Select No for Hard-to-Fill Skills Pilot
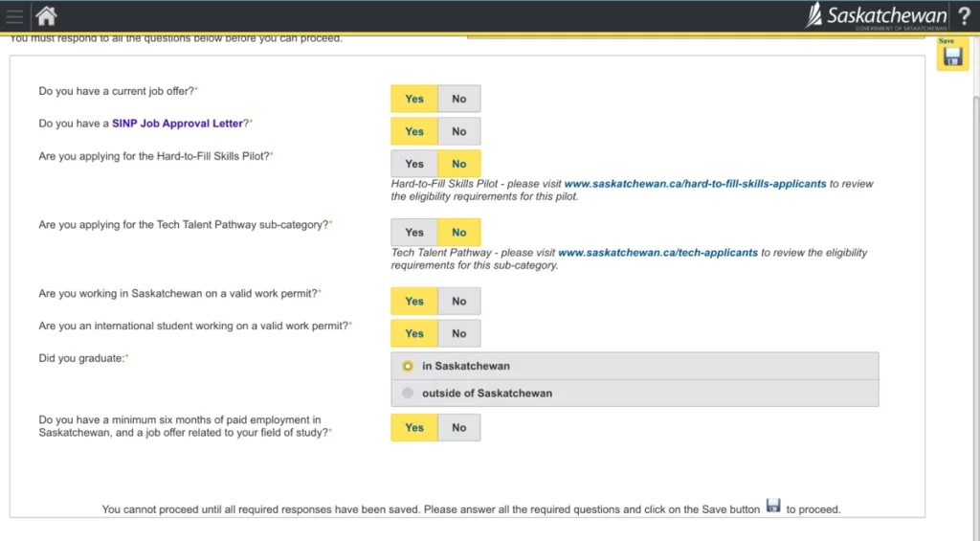980x541 pixels. pyautogui.click(x=459, y=164)
